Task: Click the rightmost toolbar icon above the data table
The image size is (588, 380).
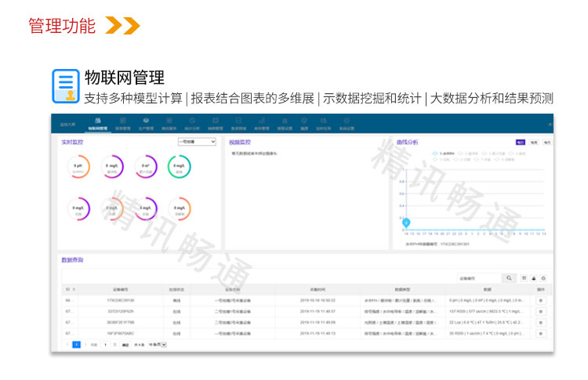Action: click(x=543, y=277)
